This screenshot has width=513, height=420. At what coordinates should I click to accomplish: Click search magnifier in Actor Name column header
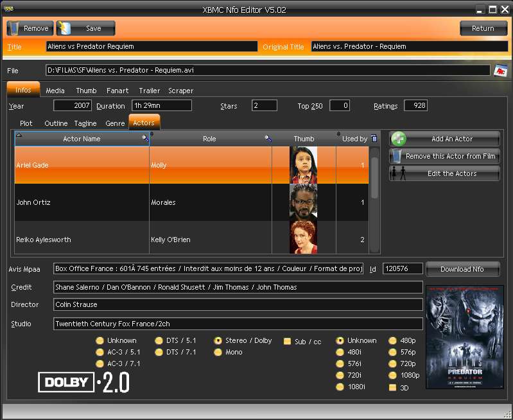[145, 138]
